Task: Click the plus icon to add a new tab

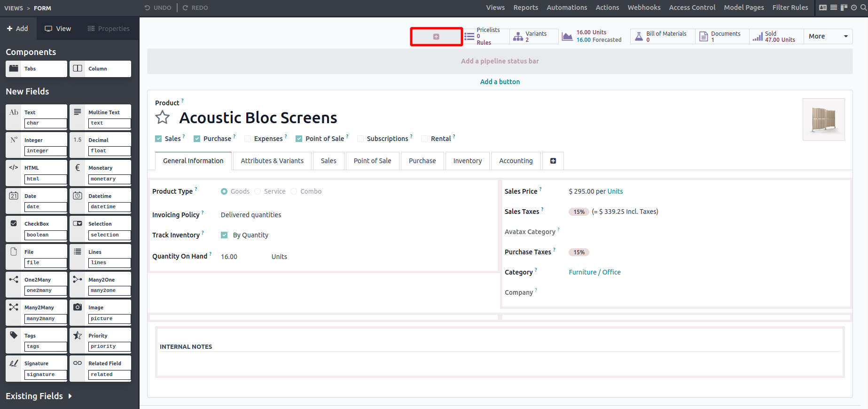Action: 553,161
